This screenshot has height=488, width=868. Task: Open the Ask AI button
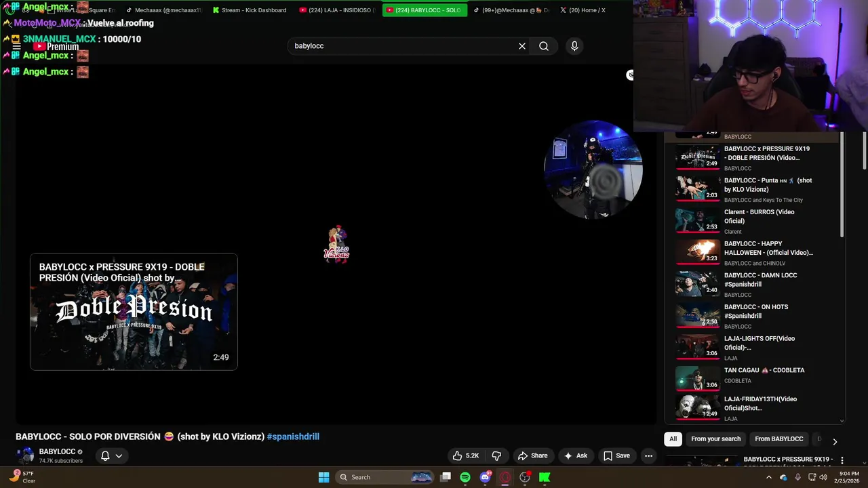tap(575, 455)
